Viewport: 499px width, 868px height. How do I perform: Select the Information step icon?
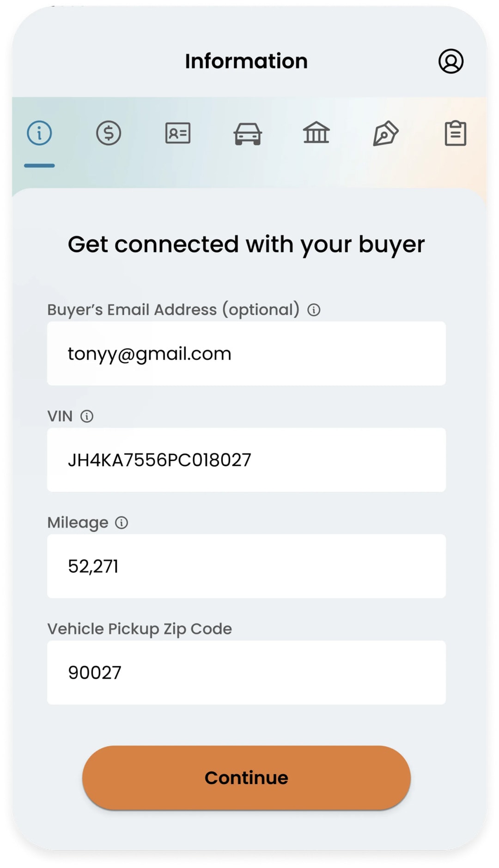(x=39, y=133)
